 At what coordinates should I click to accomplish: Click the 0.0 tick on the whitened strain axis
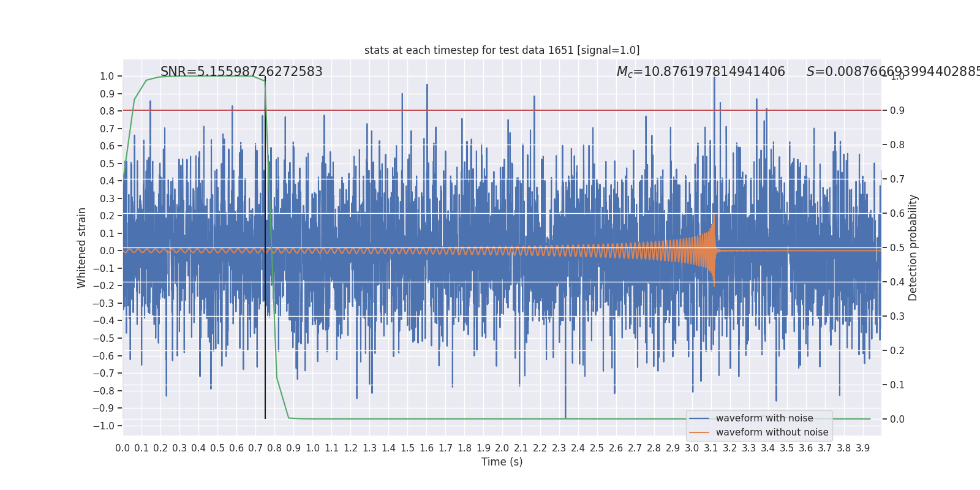pyautogui.click(x=107, y=251)
